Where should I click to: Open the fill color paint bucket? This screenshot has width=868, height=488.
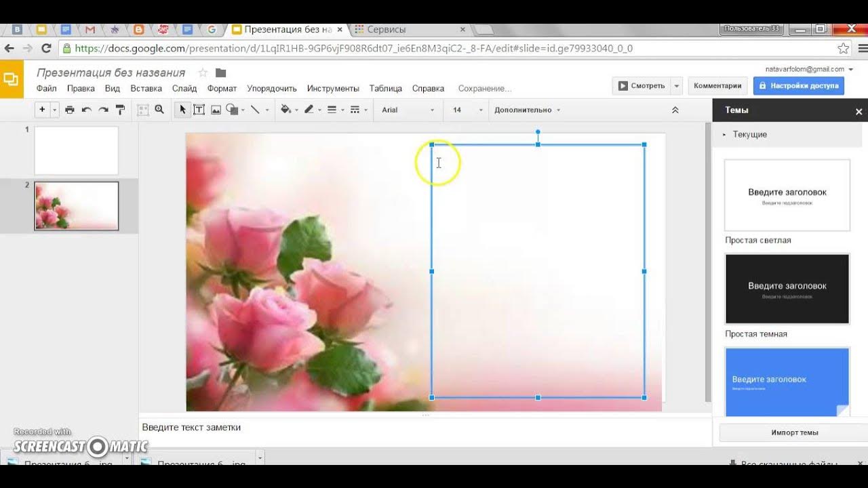(x=285, y=110)
